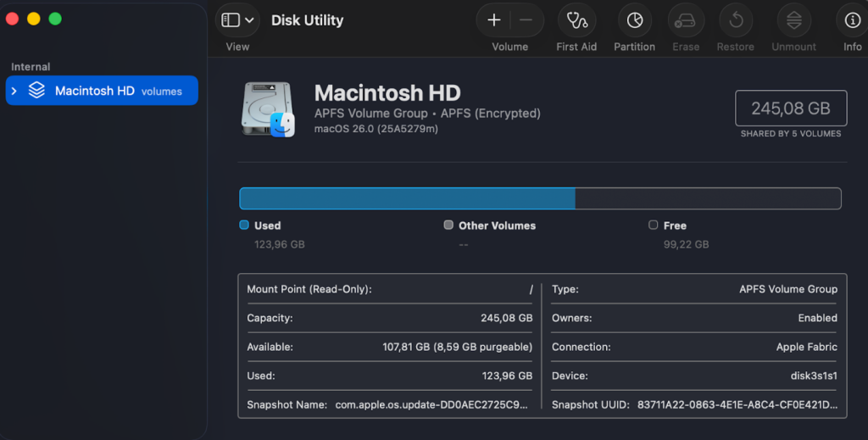
Task: Click the Internal sidebar header
Action: [31, 67]
